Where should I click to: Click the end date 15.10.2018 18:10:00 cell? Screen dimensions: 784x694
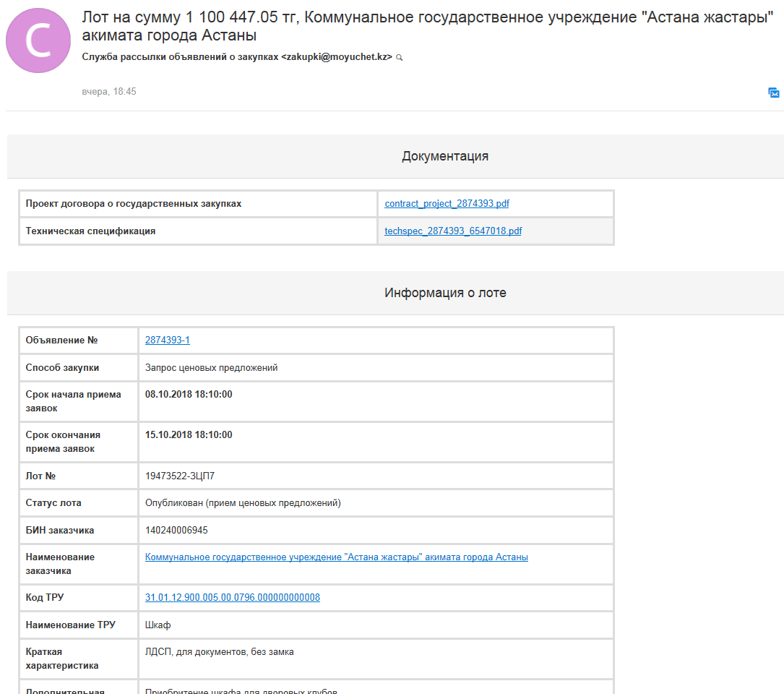point(376,442)
